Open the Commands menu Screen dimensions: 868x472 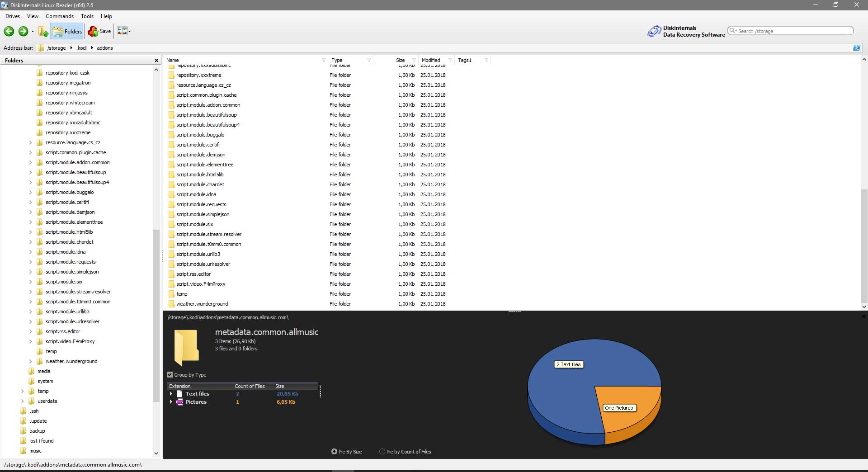tap(59, 16)
